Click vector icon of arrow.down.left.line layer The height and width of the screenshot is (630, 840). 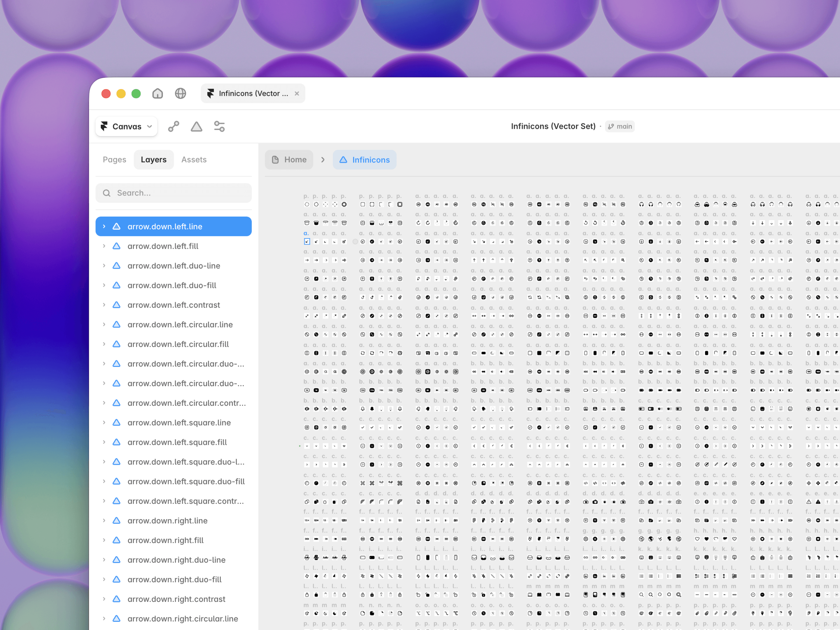[117, 226]
